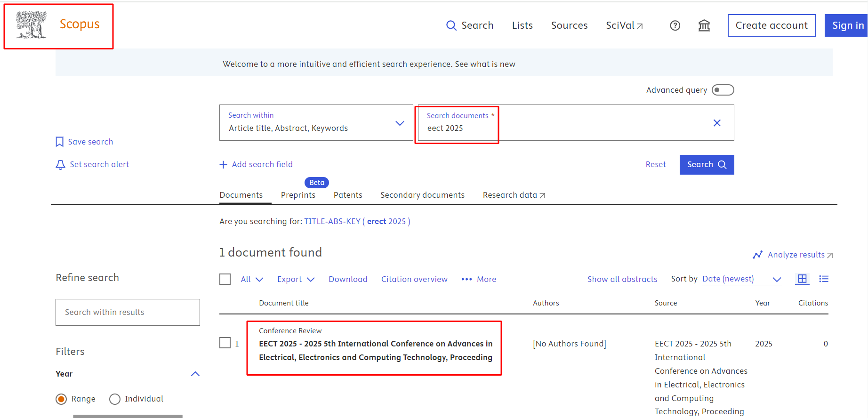Open the Search page from header
868x418 pixels.
pyautogui.click(x=470, y=25)
